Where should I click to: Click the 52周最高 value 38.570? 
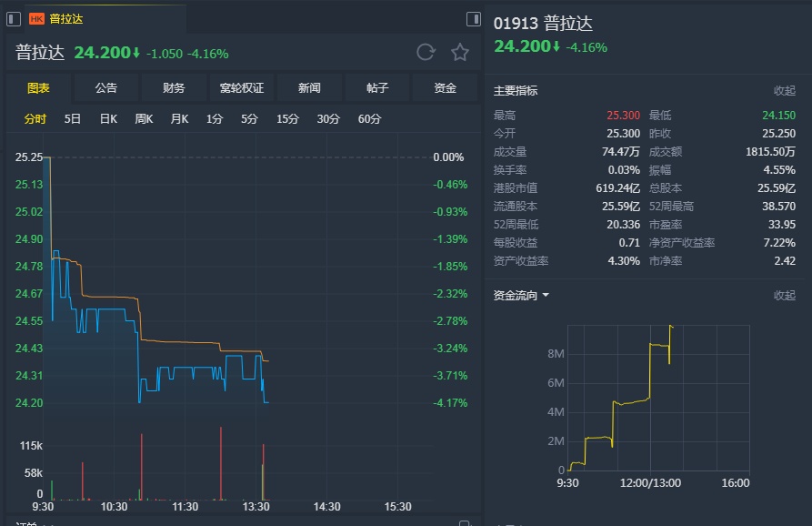779,207
